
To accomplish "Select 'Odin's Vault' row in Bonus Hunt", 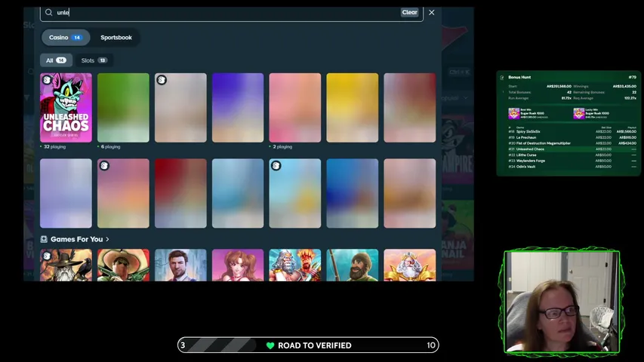I will [x=572, y=167].
